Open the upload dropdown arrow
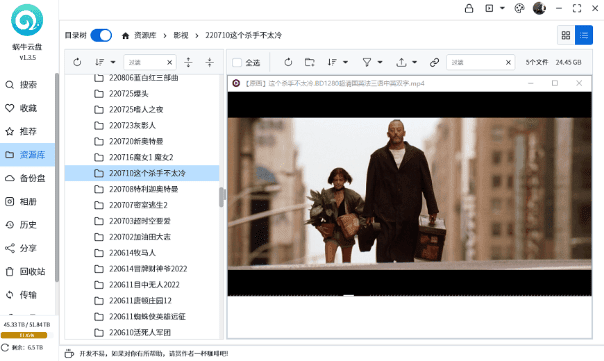 (414, 62)
